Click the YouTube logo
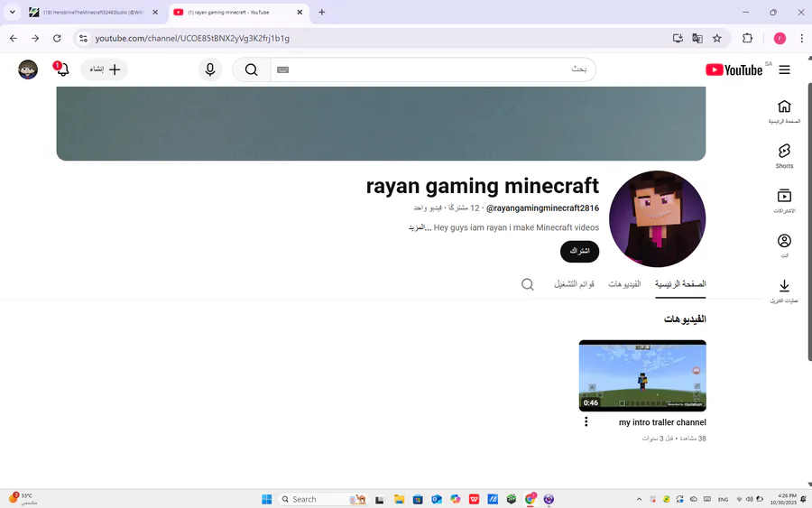Screen dimensions: 812x508 tap(734, 69)
